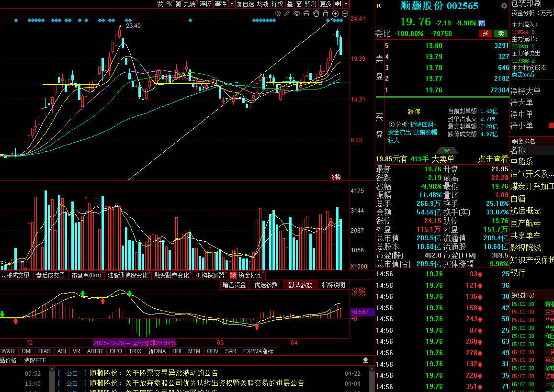Click 除权 adjustment button
This screenshot has height=392, width=554.
coord(277,4)
